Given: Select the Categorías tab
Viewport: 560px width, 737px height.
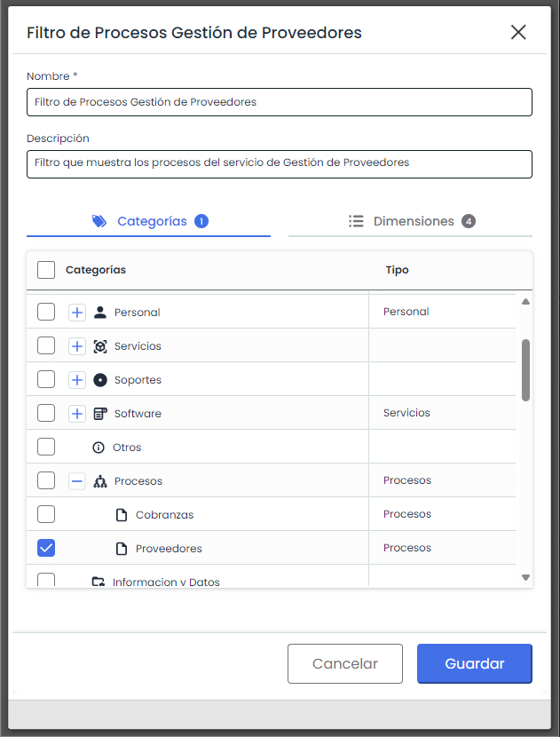Looking at the screenshot, I should click(149, 221).
